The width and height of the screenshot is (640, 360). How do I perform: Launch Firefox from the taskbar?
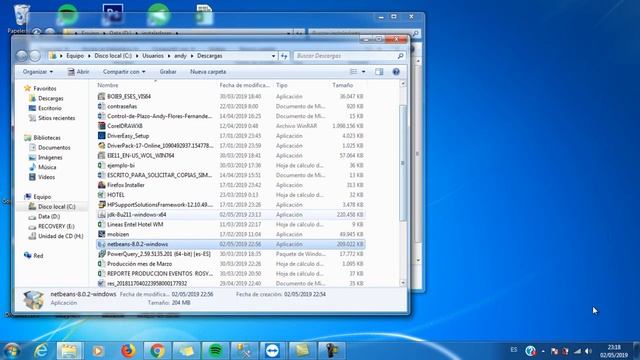click(x=128, y=351)
